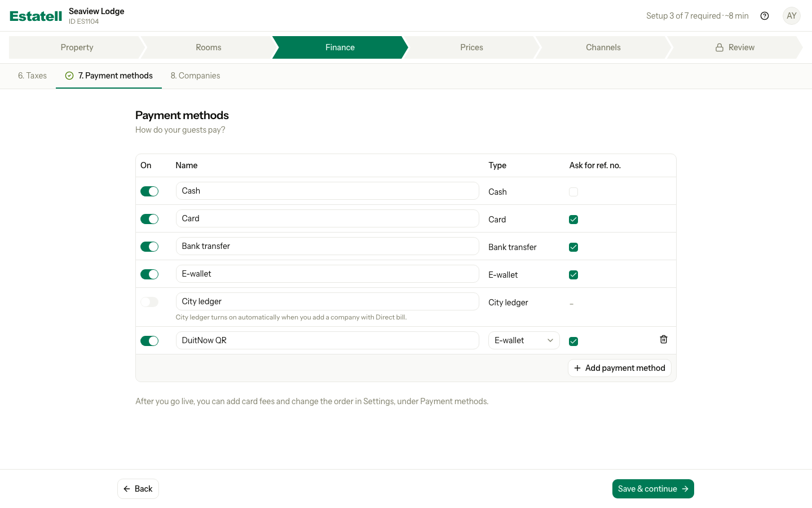Open the help question mark icon

(x=765, y=16)
